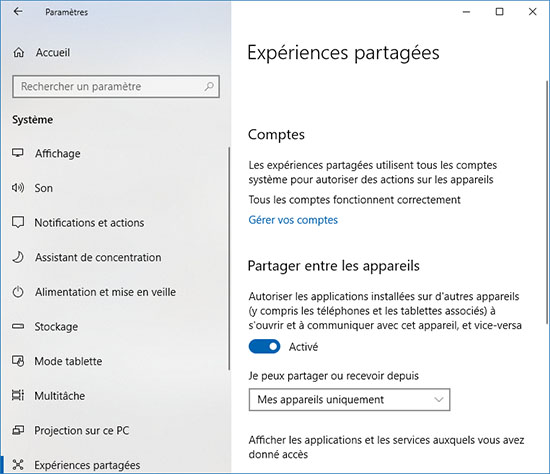Image resolution: width=550 pixels, height=474 pixels.
Task: Click the Son speaker icon
Action: [x=18, y=188]
